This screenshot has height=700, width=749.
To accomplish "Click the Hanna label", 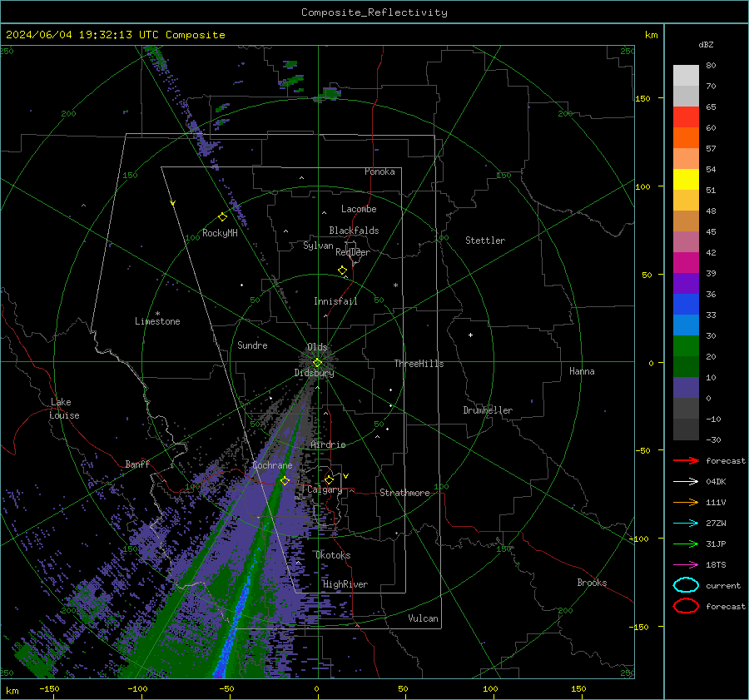I will (582, 371).
